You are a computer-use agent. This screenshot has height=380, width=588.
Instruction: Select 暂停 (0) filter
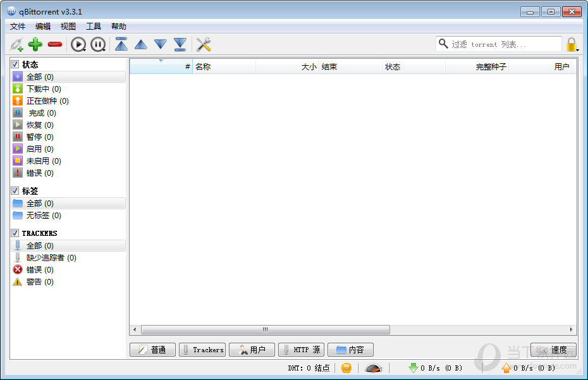click(68, 137)
